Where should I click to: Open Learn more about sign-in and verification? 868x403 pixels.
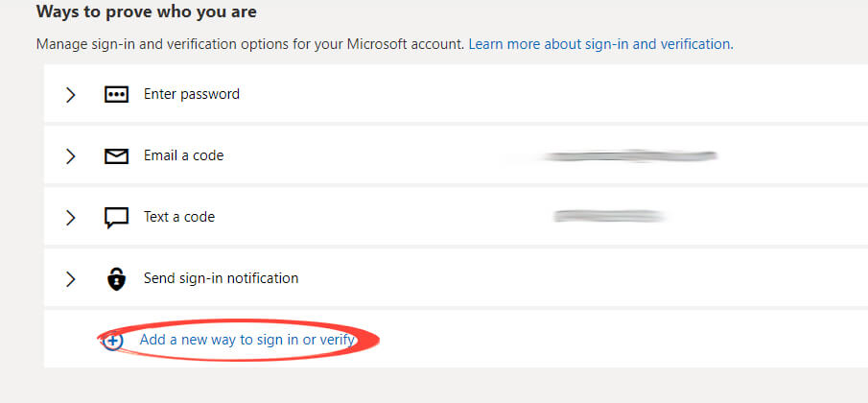(x=600, y=44)
